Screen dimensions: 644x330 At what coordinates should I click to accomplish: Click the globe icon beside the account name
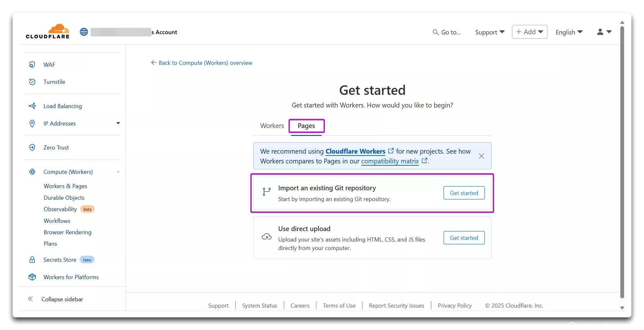click(x=84, y=32)
